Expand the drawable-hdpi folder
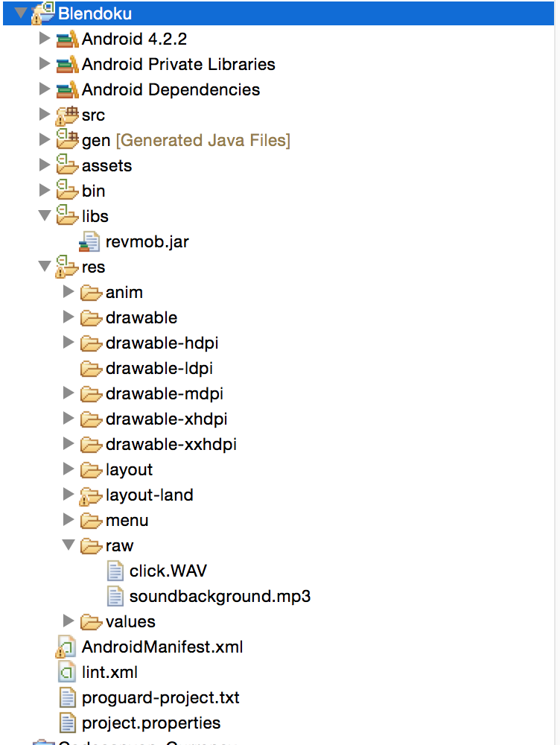This screenshot has height=745, width=560. click(69, 343)
